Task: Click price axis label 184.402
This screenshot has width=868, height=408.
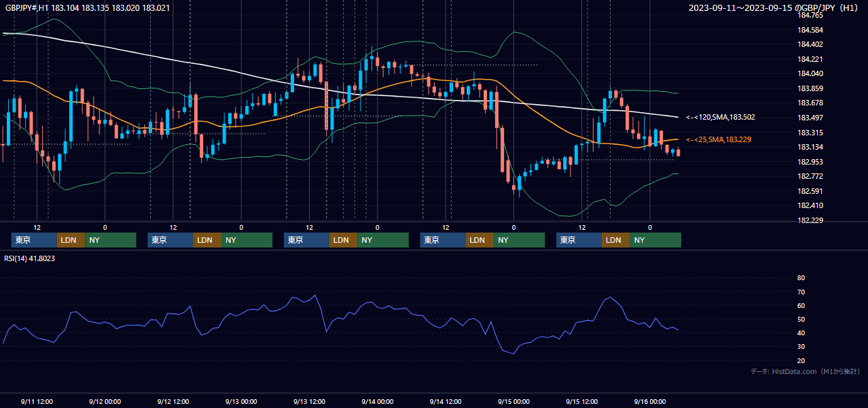Action: pos(810,44)
